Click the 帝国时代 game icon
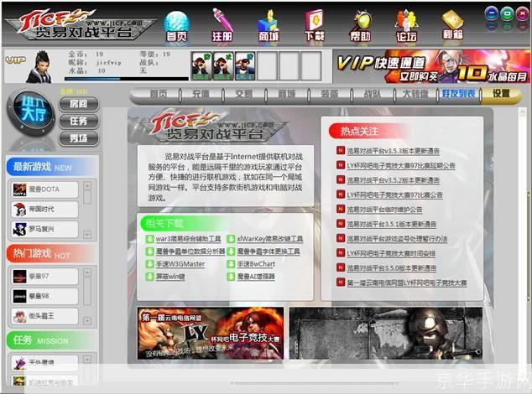Viewport: 532px width, 394px height. 19,210
